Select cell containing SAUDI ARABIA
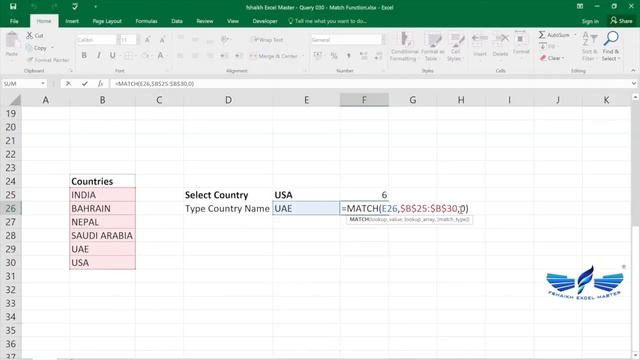 102,236
